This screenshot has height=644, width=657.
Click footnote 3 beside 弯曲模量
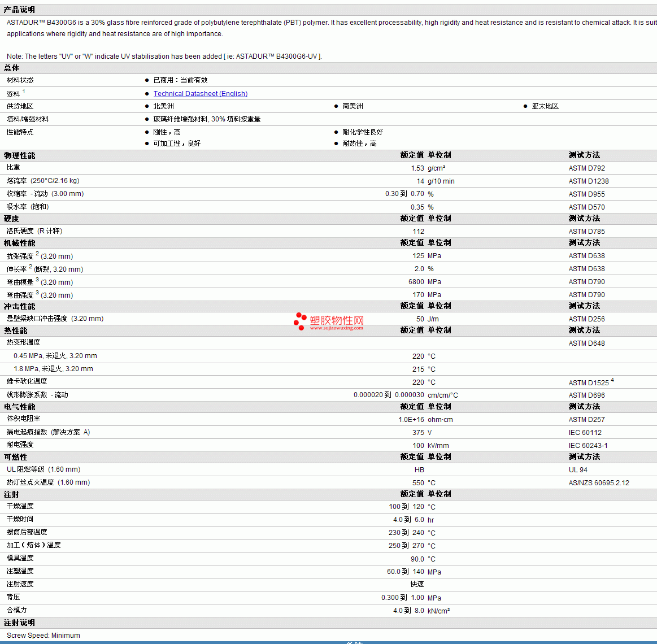pos(37,280)
